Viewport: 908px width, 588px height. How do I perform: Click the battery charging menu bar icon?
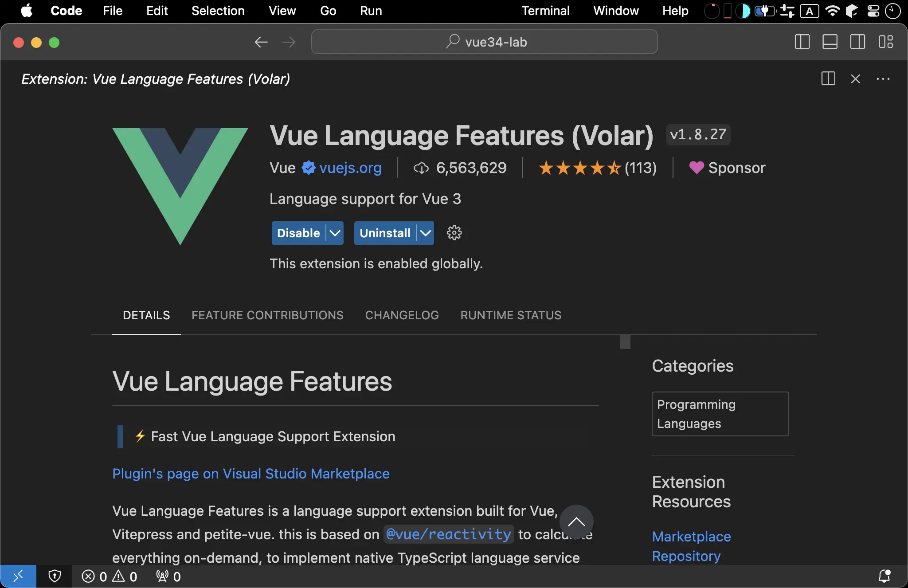(x=765, y=11)
